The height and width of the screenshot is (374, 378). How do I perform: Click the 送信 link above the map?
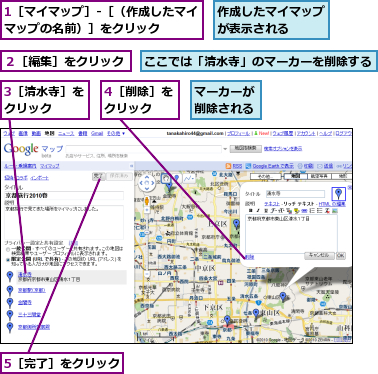[x=329, y=166]
